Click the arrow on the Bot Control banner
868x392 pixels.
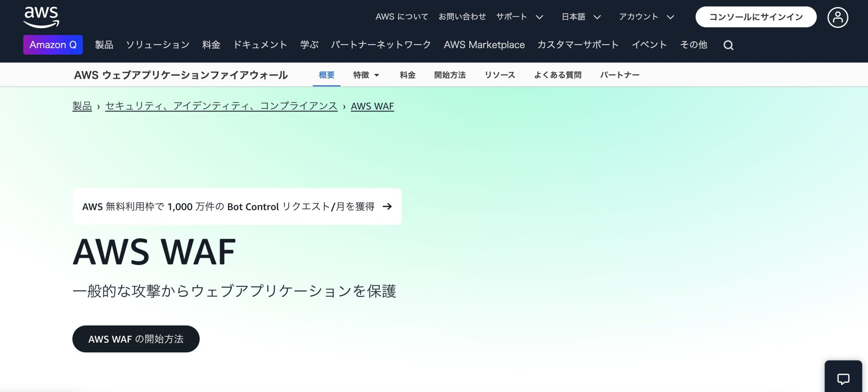click(387, 207)
